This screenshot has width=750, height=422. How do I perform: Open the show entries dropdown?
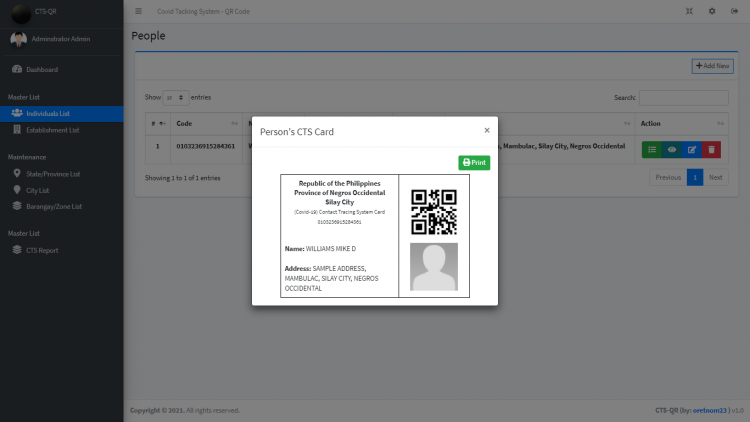[x=176, y=98]
